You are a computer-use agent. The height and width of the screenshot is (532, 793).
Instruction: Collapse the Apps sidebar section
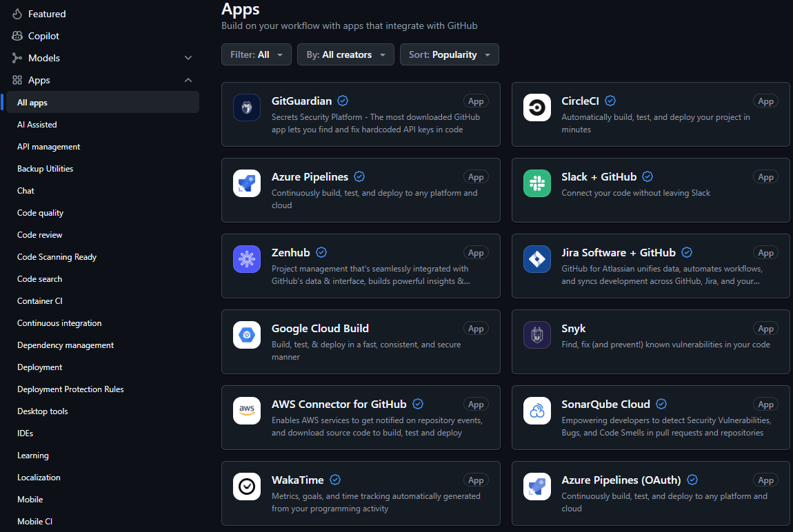[x=188, y=80]
